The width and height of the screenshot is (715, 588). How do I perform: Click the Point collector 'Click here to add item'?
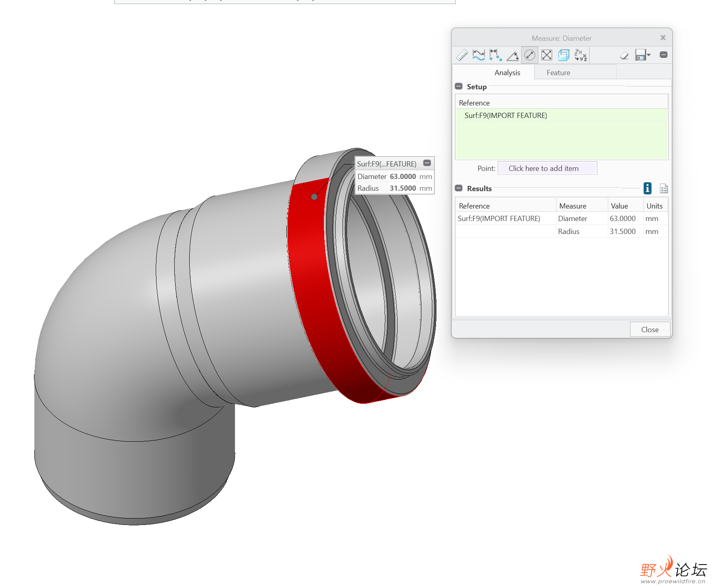click(x=547, y=169)
